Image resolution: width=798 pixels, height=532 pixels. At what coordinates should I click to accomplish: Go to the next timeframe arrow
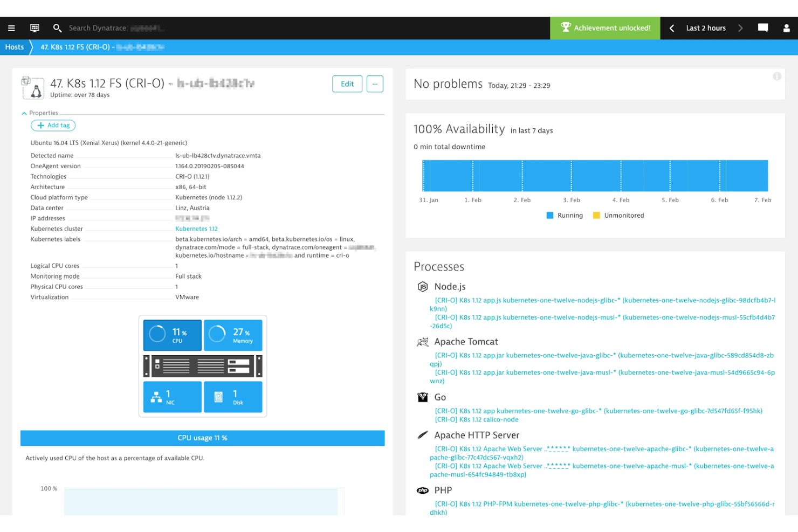tap(740, 28)
